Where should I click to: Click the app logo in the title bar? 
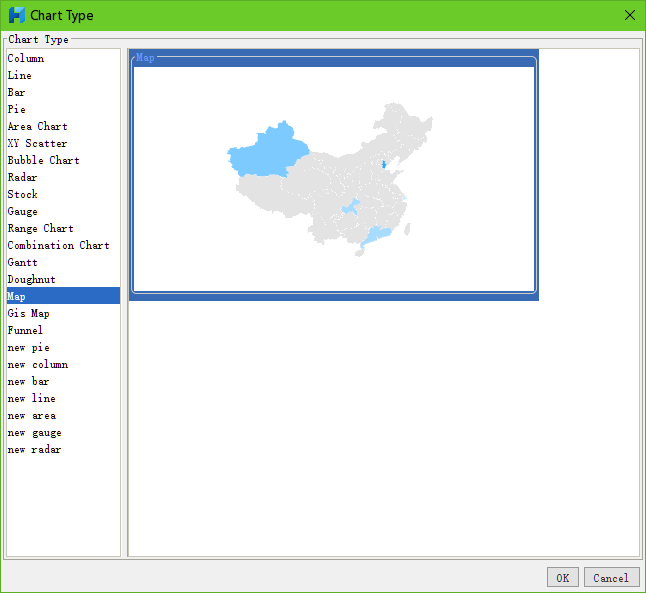pyautogui.click(x=16, y=15)
